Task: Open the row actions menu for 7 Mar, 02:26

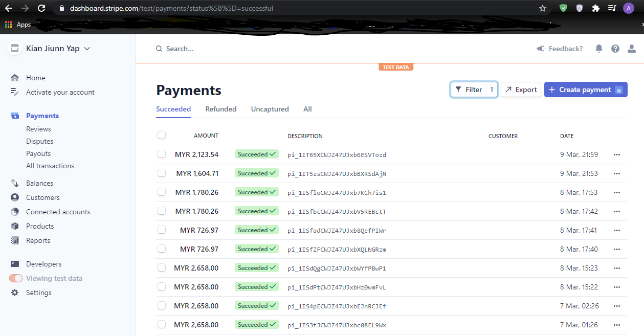Action: pos(616,305)
